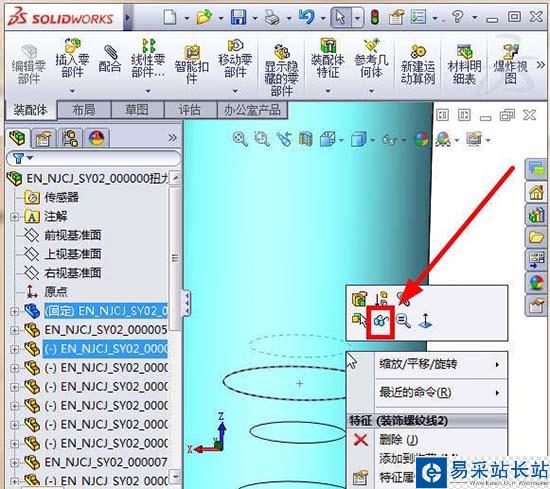
Task: Open SolidWorks Resources home icon in task pane
Action: click(x=537, y=192)
